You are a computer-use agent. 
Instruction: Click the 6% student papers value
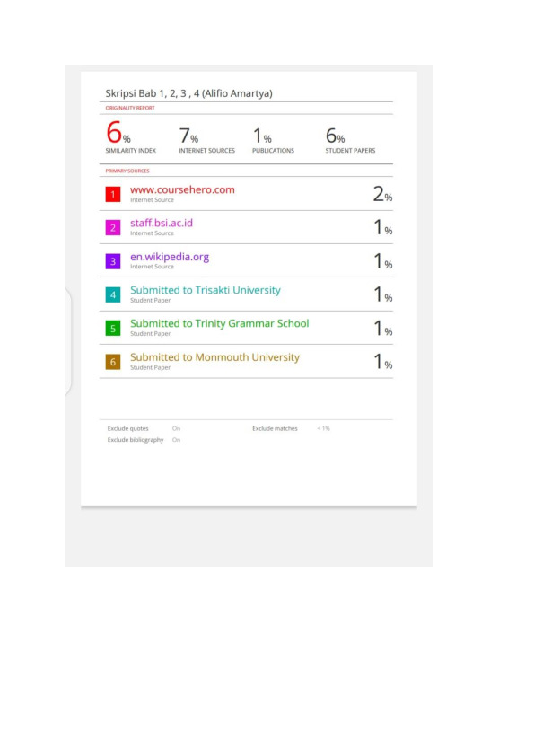click(x=335, y=136)
